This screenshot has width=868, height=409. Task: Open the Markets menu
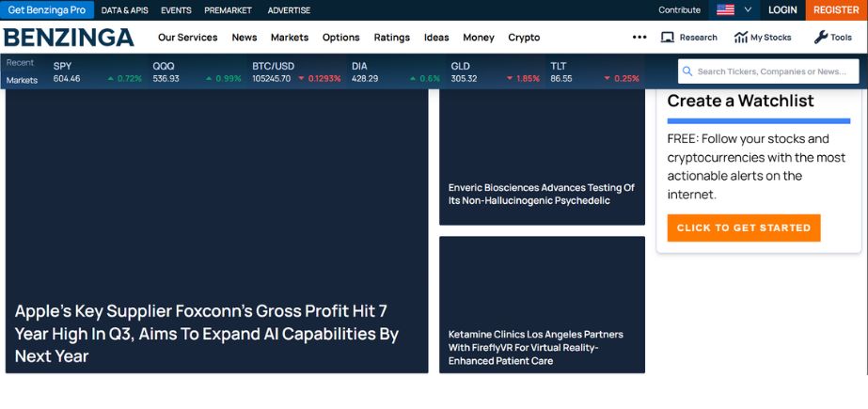click(290, 37)
